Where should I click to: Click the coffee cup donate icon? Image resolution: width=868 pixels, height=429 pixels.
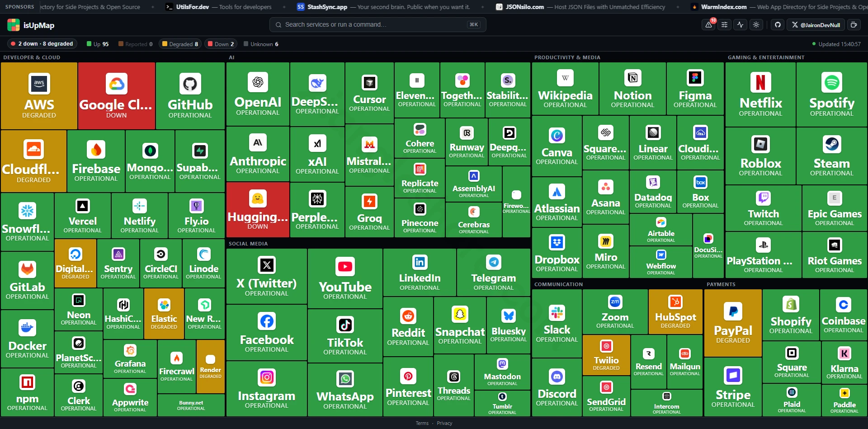(x=854, y=25)
